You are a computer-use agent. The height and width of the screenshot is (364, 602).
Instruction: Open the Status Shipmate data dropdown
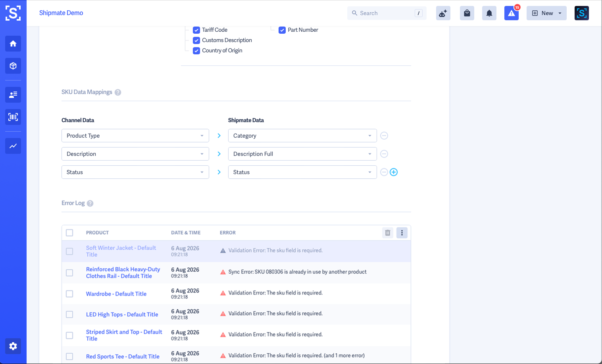(x=302, y=172)
